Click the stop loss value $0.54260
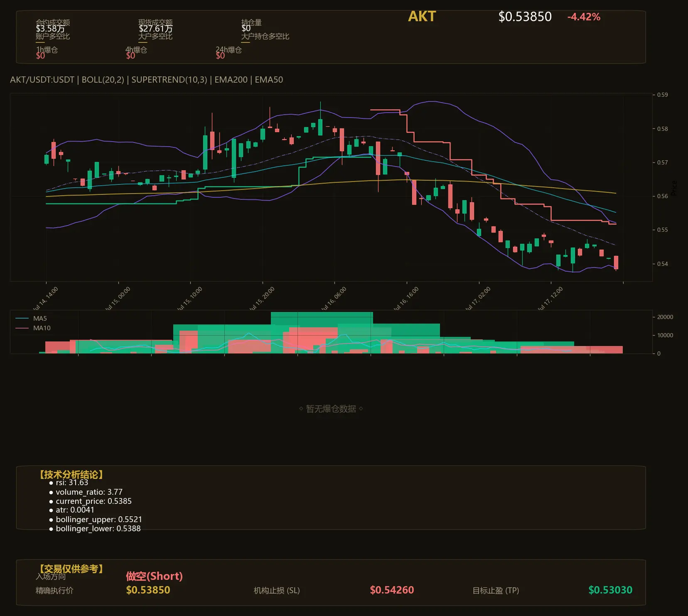The image size is (688, 616). click(x=392, y=590)
